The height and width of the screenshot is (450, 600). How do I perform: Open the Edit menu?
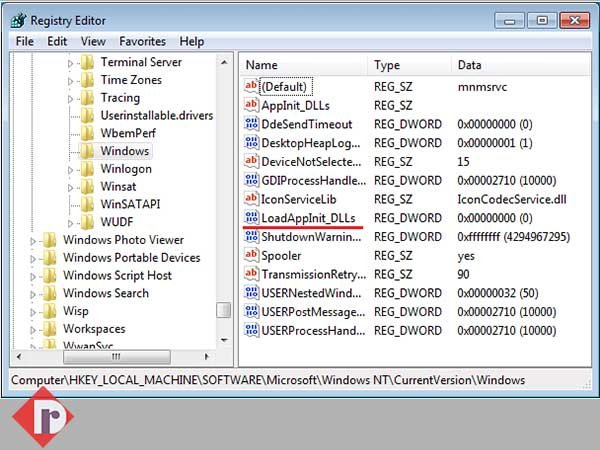click(57, 41)
